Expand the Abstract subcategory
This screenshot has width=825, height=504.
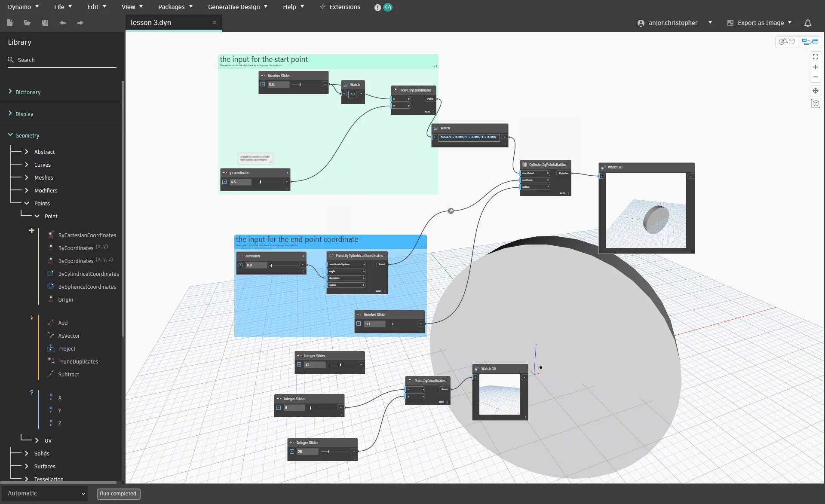click(x=27, y=152)
